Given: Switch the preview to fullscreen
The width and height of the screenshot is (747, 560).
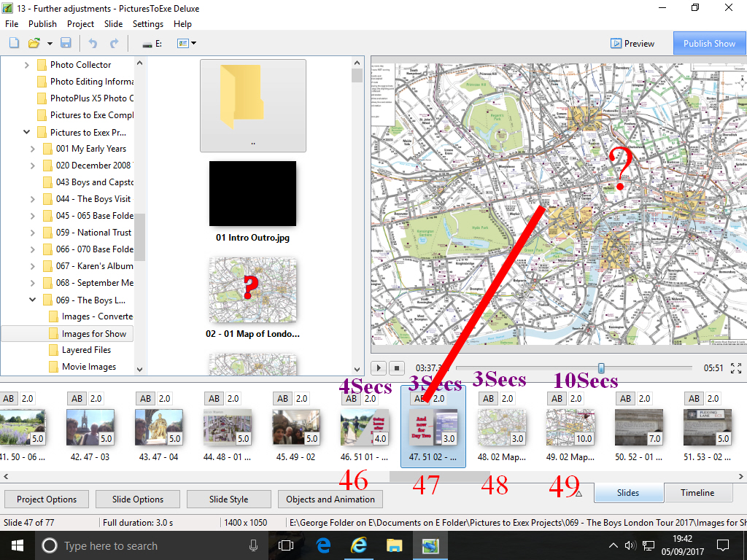Looking at the screenshot, I should pyautogui.click(x=736, y=368).
